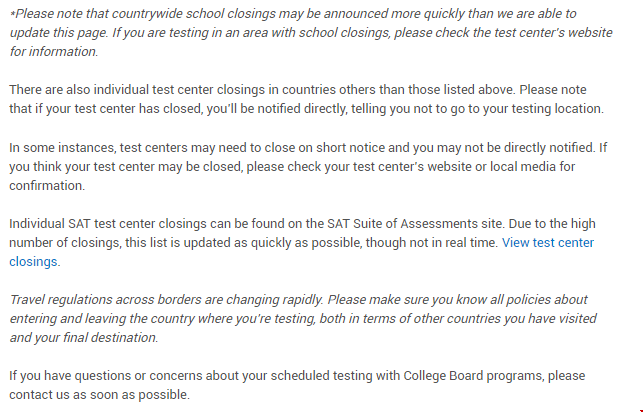Click the phrase 'SAT Suite of Assessments site'
The image size is (643, 412).
coord(415,224)
